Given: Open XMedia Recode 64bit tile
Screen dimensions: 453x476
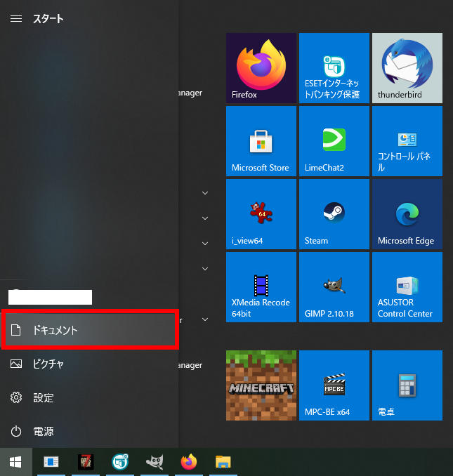Looking at the screenshot, I should [261, 287].
